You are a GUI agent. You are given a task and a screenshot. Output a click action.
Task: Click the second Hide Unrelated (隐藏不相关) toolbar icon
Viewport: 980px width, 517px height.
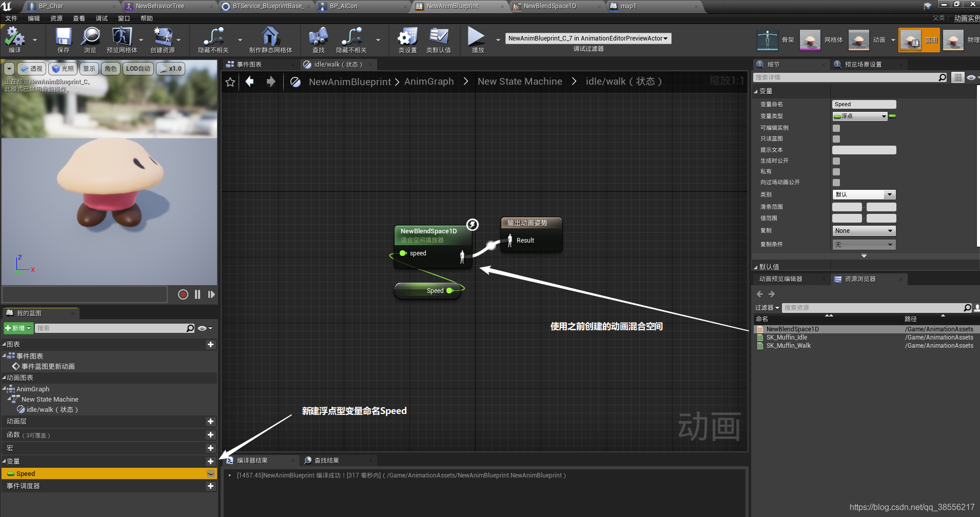coord(352,36)
